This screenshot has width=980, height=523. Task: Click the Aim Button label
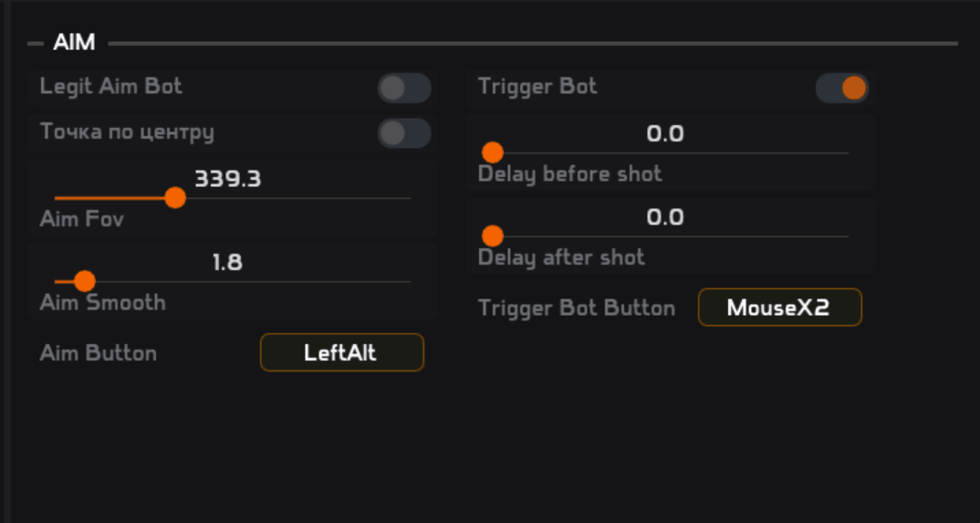coord(99,353)
